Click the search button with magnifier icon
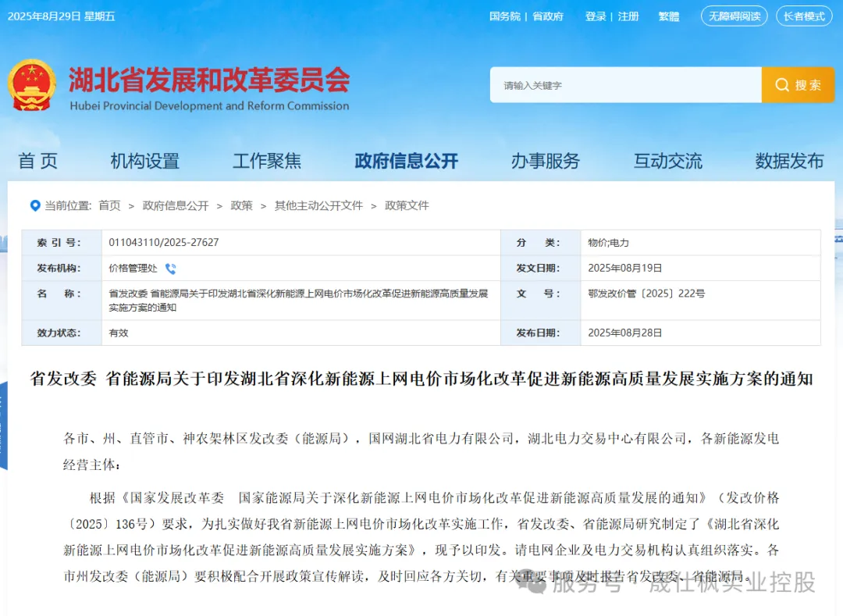The image size is (843, 616). tap(797, 85)
